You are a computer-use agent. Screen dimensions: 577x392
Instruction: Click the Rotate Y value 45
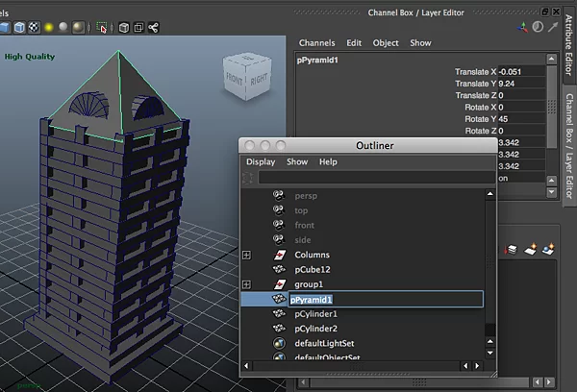[x=521, y=119]
